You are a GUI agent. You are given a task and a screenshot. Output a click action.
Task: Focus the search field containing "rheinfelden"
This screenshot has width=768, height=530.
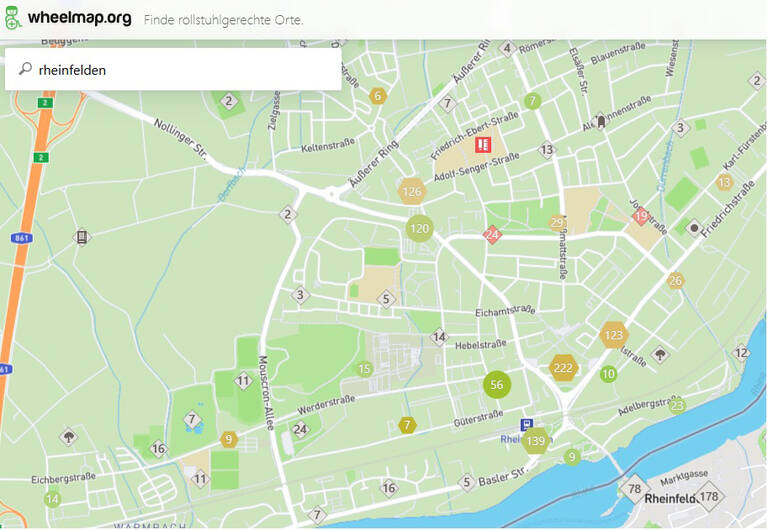pos(173,69)
